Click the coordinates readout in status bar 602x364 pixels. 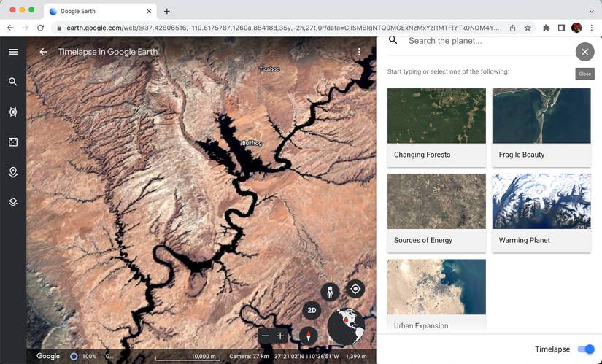click(306, 356)
